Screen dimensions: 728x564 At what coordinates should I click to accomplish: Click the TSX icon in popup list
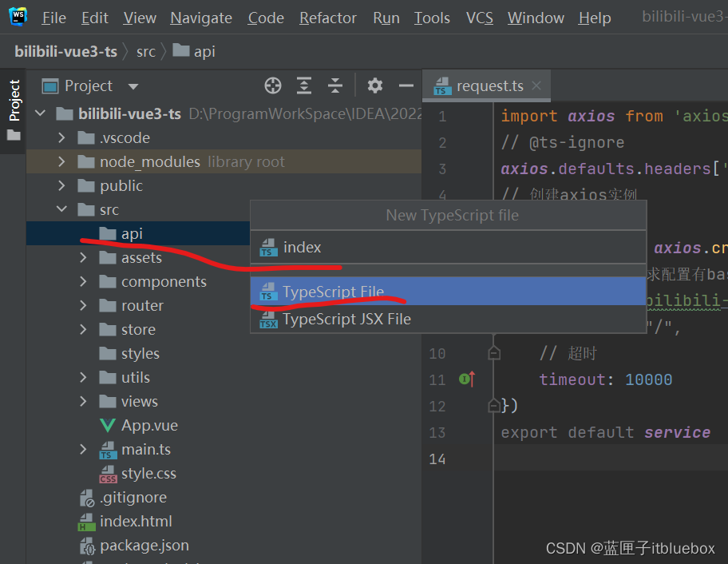(268, 320)
